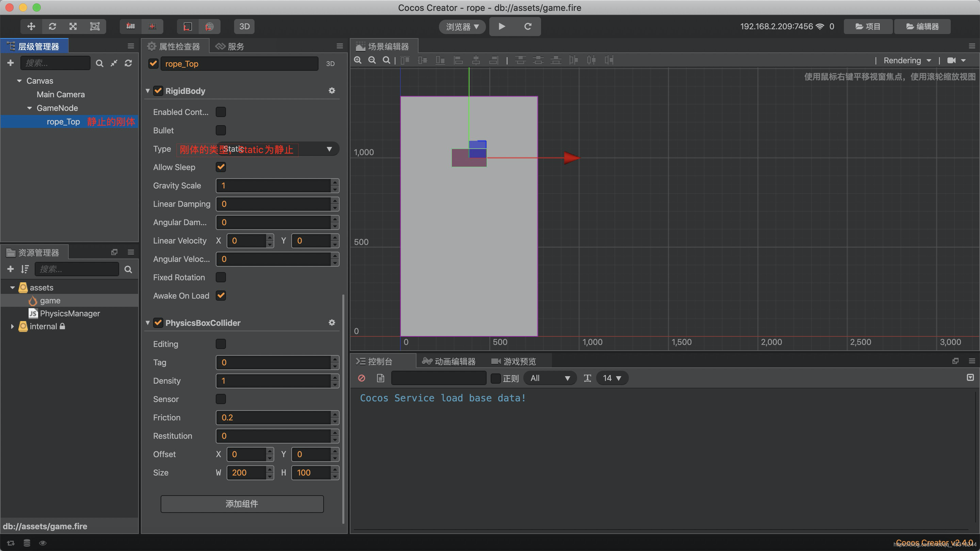
Task: Enable the Fixed Rotation checkbox
Action: 220,277
